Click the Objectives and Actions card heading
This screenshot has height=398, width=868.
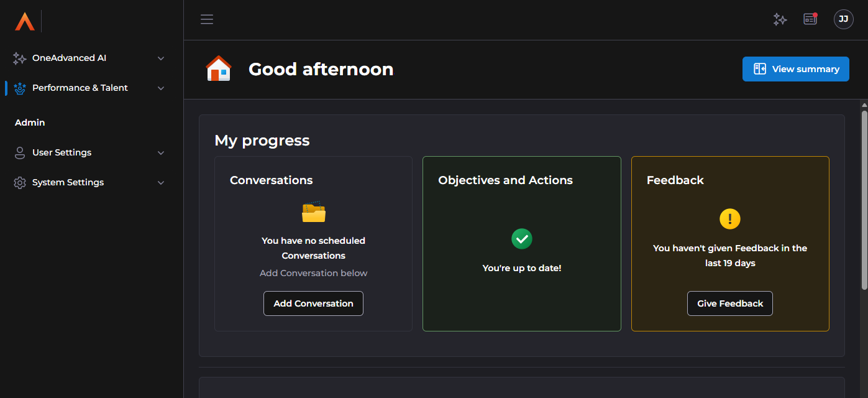(x=505, y=180)
